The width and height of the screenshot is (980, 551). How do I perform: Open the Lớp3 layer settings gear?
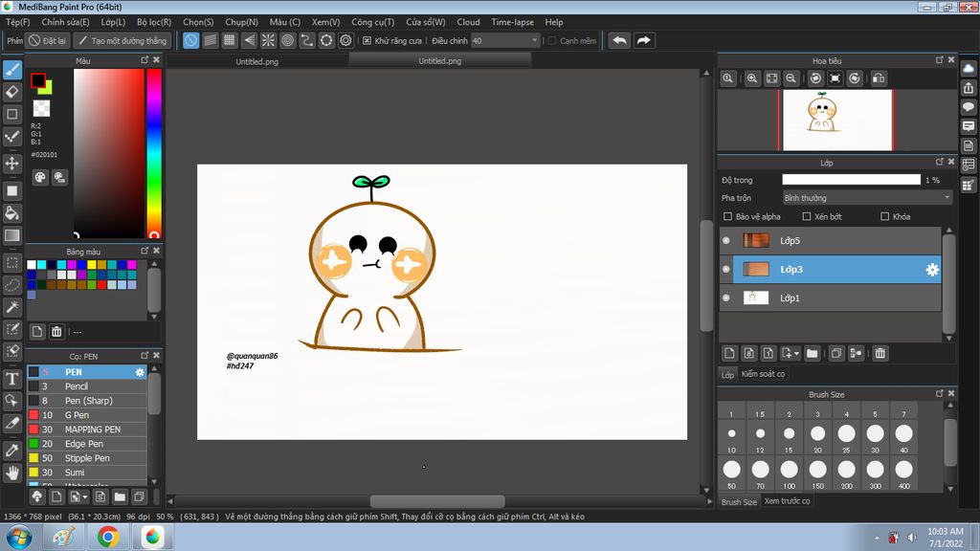click(x=932, y=269)
